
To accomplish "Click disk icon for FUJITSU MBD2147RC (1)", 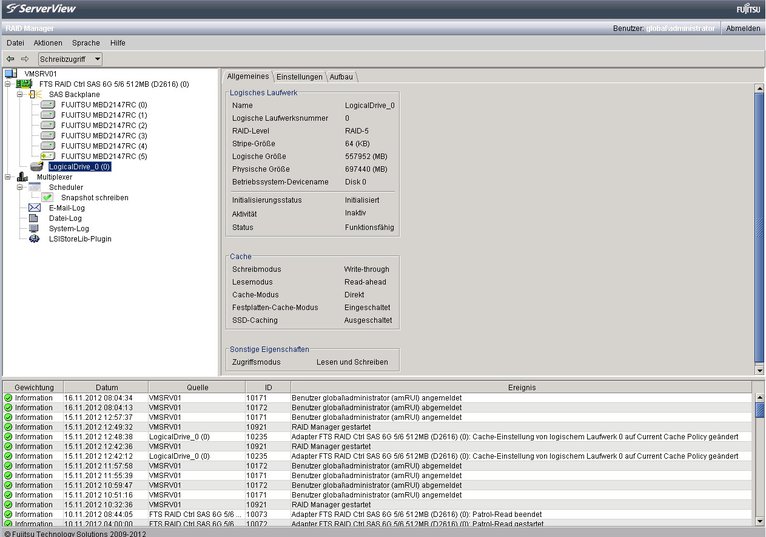I will point(47,115).
